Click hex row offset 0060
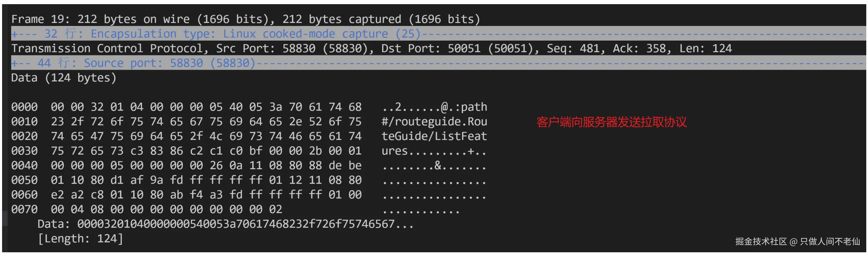The width and height of the screenshot is (868, 254). (24, 195)
